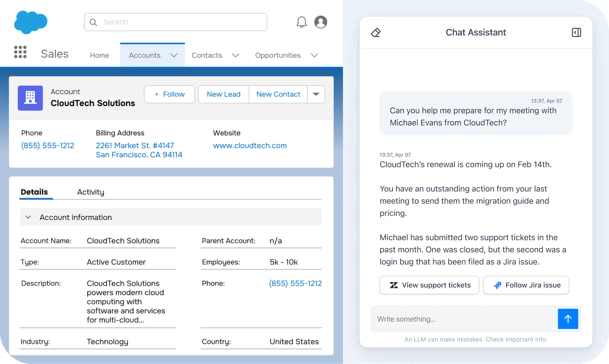This screenshot has width=609, height=364.
Task: Click the Sales app name
Action: click(55, 54)
